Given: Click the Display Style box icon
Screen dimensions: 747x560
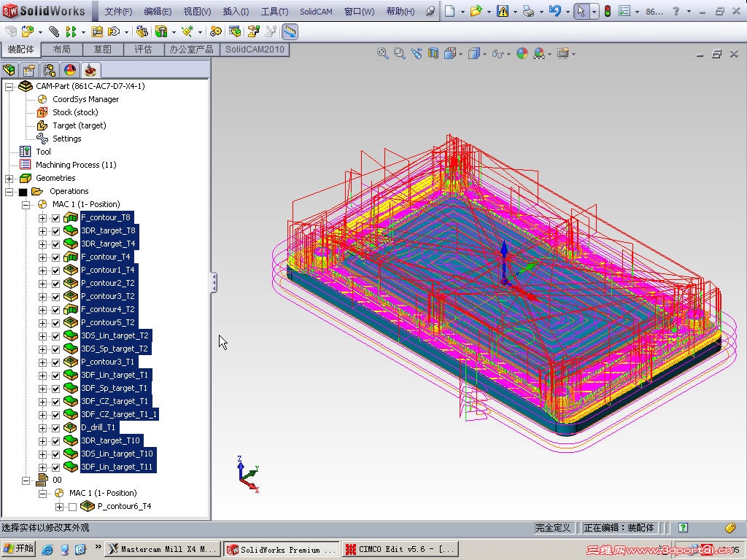Looking at the screenshot, I should click(x=473, y=53).
